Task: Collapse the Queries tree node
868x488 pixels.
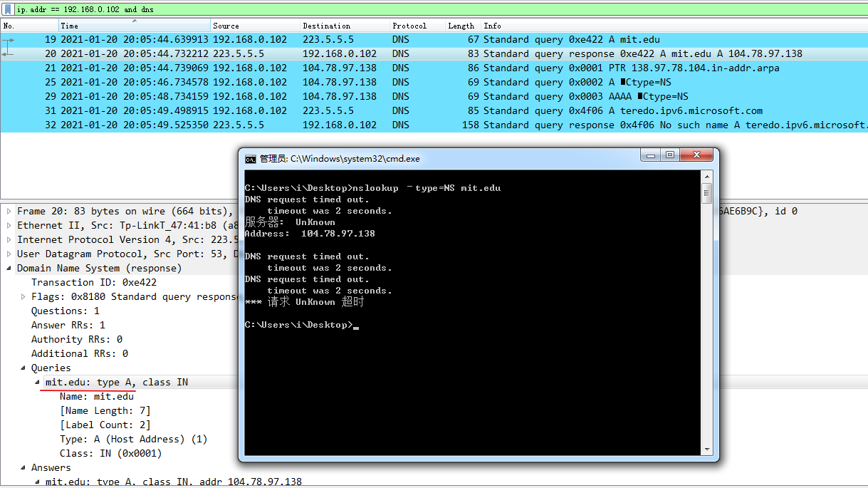Action: click(x=23, y=368)
